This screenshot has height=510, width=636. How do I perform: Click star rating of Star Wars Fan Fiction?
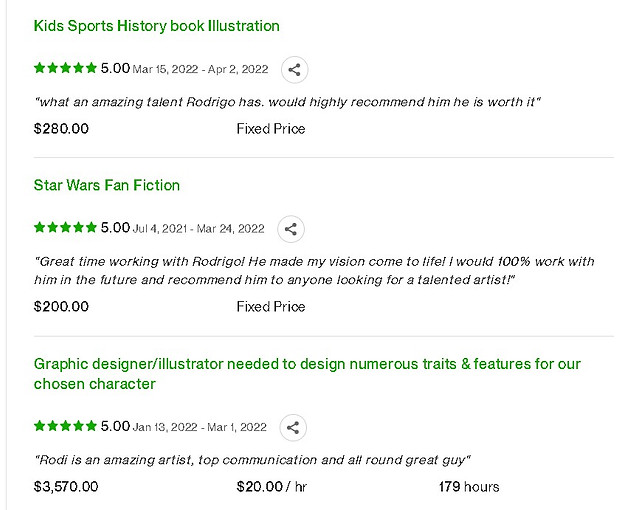click(65, 227)
